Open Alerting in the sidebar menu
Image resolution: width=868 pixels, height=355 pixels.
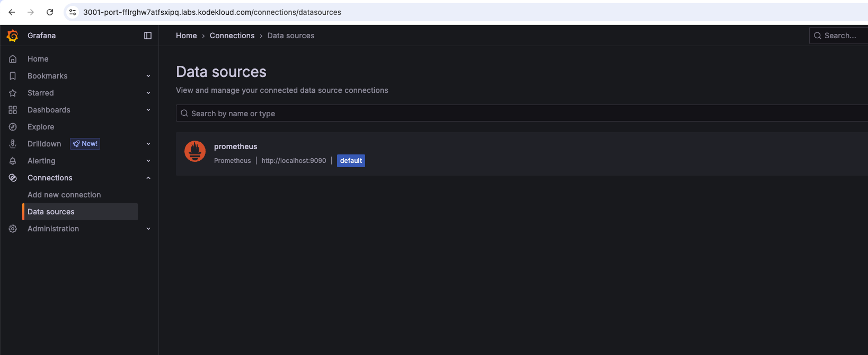tap(41, 161)
